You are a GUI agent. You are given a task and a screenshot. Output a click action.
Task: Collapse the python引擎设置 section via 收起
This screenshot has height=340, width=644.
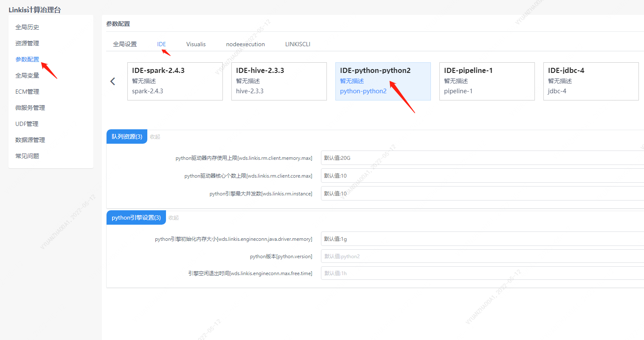(173, 217)
